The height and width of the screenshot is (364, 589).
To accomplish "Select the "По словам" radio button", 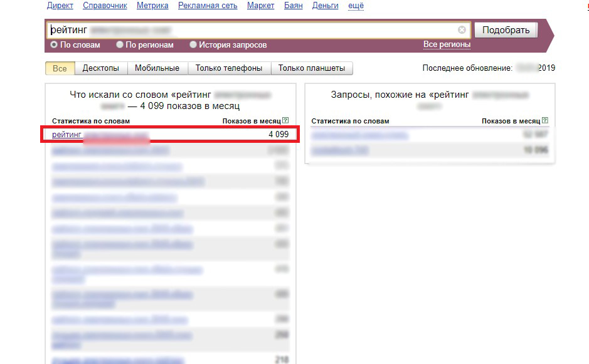I will 54,45.
